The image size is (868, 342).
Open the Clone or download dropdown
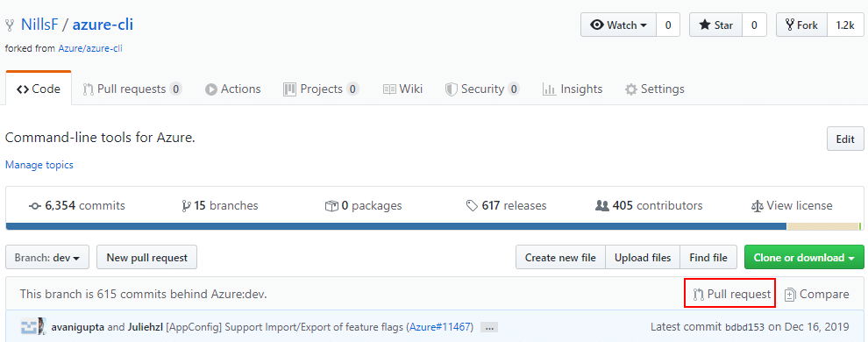(804, 257)
